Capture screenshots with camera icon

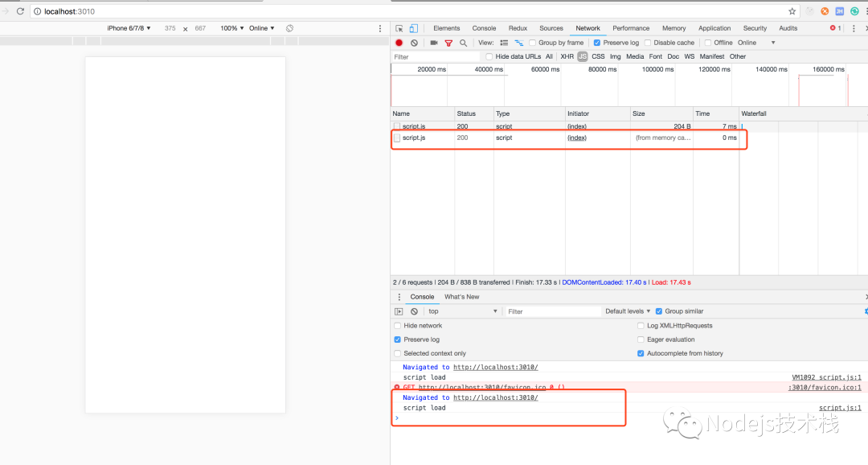point(434,43)
